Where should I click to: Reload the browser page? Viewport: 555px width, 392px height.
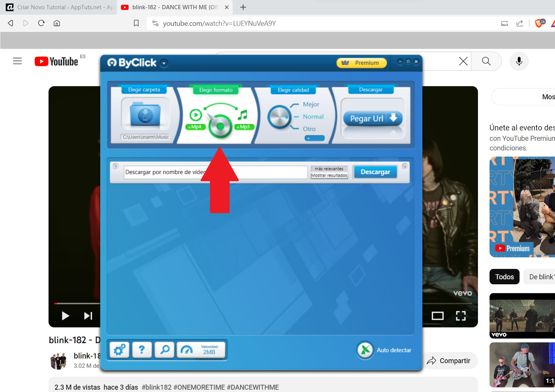coord(41,23)
